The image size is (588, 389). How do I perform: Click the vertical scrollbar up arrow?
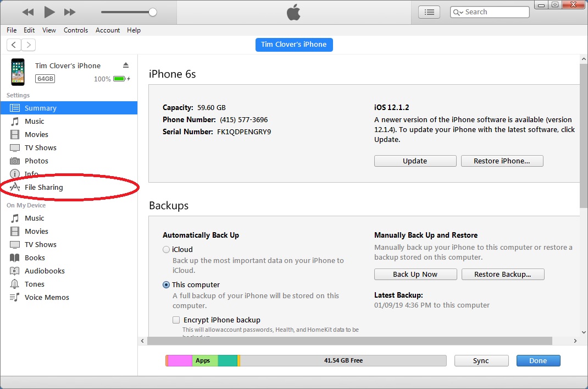[x=584, y=59]
